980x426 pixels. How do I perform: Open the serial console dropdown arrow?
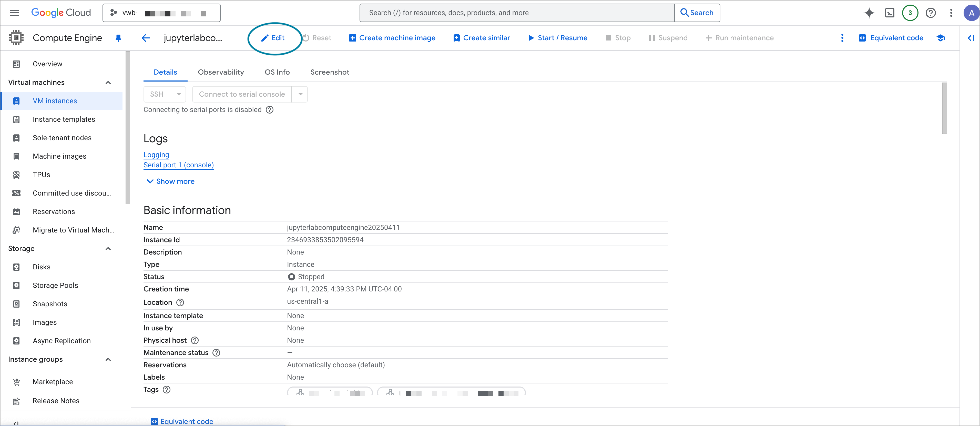[x=300, y=94]
